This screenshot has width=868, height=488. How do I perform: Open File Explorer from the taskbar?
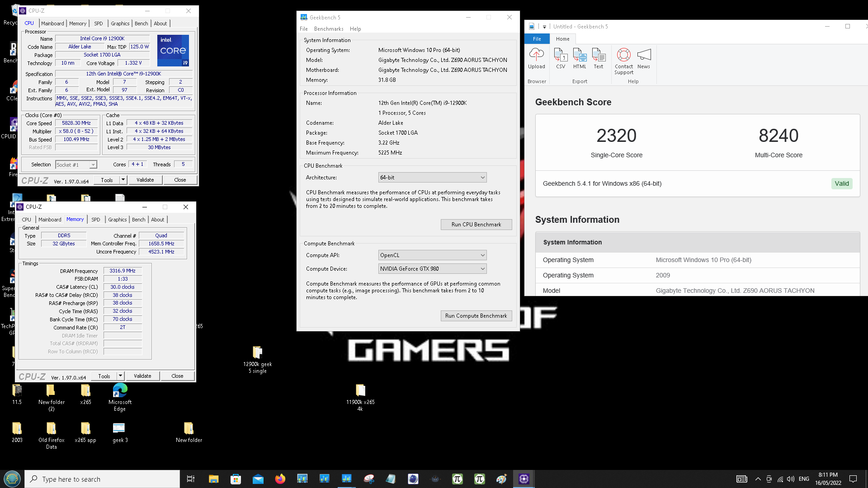(213, 479)
